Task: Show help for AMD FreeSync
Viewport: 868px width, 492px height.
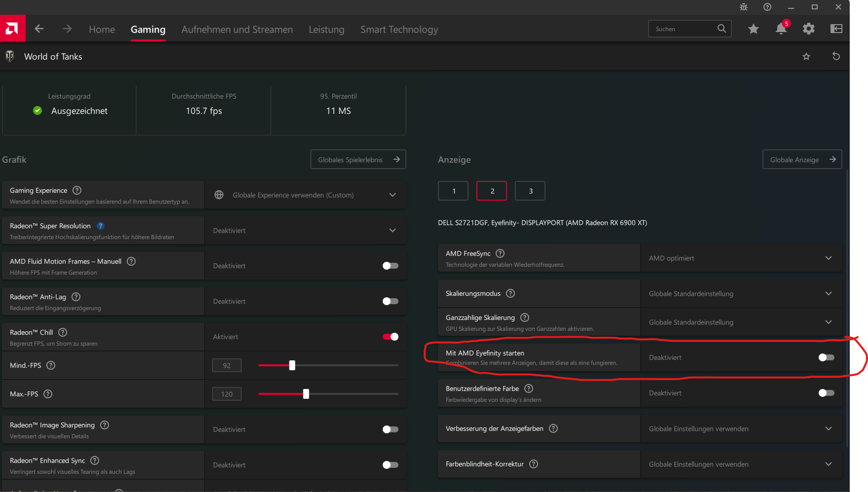Action: (500, 253)
